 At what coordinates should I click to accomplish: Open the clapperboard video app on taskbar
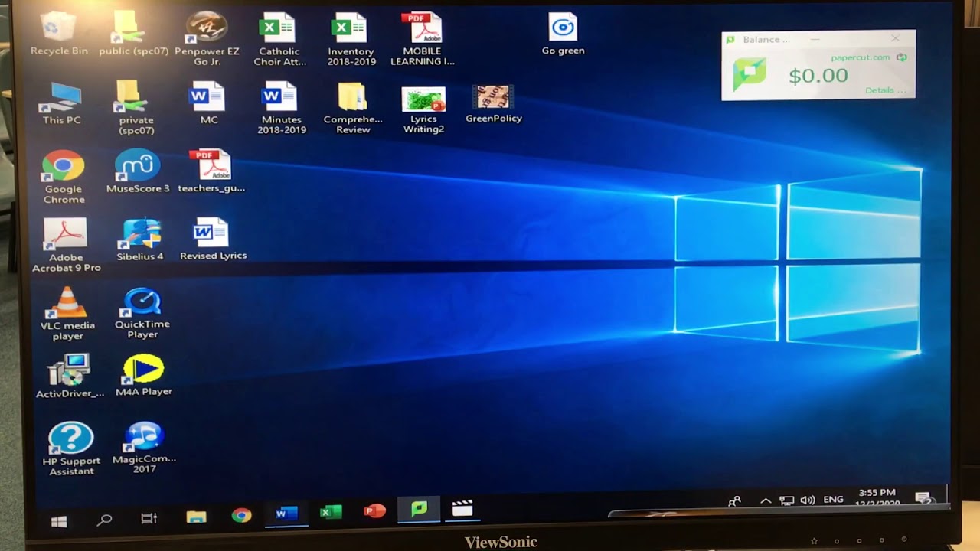click(462, 508)
